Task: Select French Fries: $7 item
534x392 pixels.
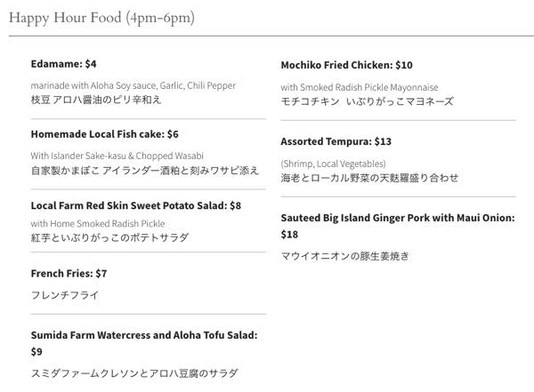Action: [x=69, y=274]
